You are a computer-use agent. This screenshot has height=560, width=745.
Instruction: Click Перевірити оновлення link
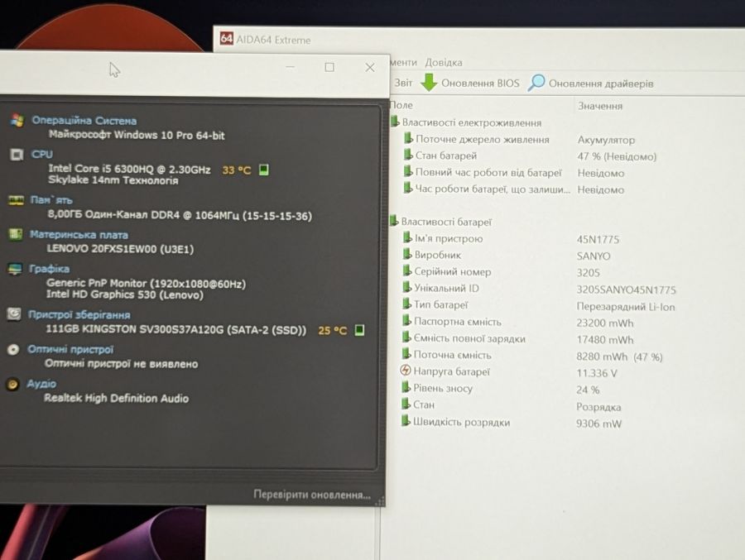pyautogui.click(x=312, y=495)
